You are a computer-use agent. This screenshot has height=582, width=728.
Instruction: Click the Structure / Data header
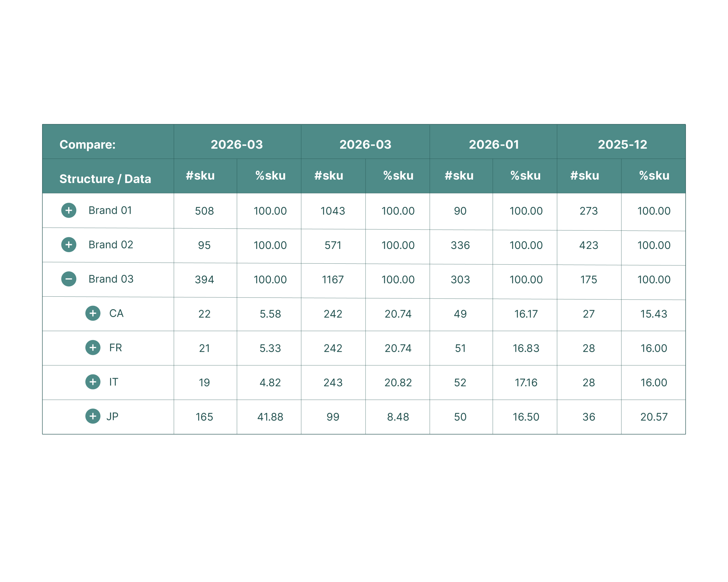point(105,179)
